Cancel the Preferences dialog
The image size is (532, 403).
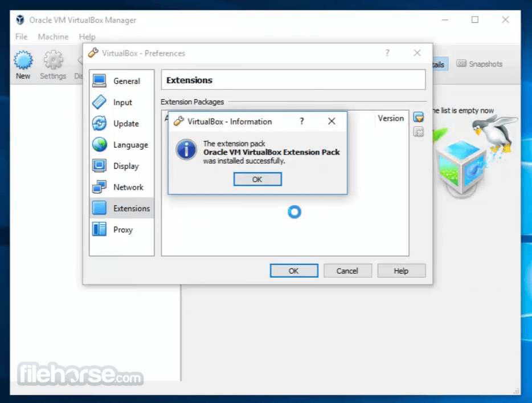click(347, 271)
